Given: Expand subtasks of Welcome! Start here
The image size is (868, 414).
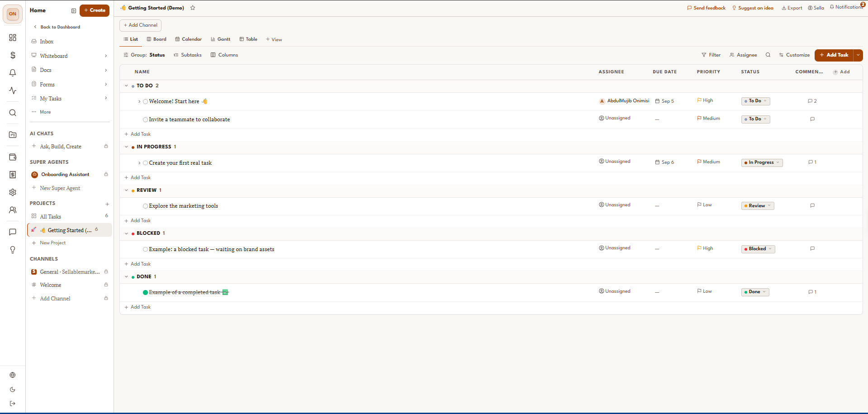Looking at the screenshot, I should [x=139, y=101].
